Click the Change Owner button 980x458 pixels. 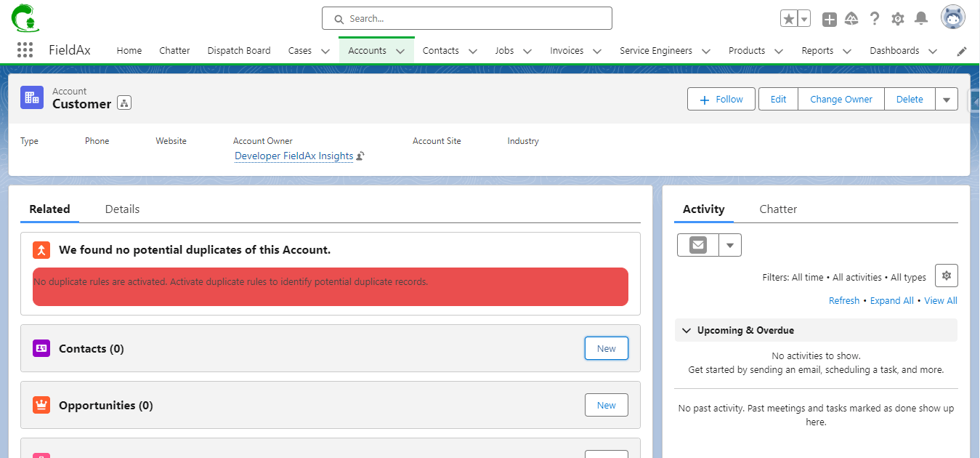point(841,100)
